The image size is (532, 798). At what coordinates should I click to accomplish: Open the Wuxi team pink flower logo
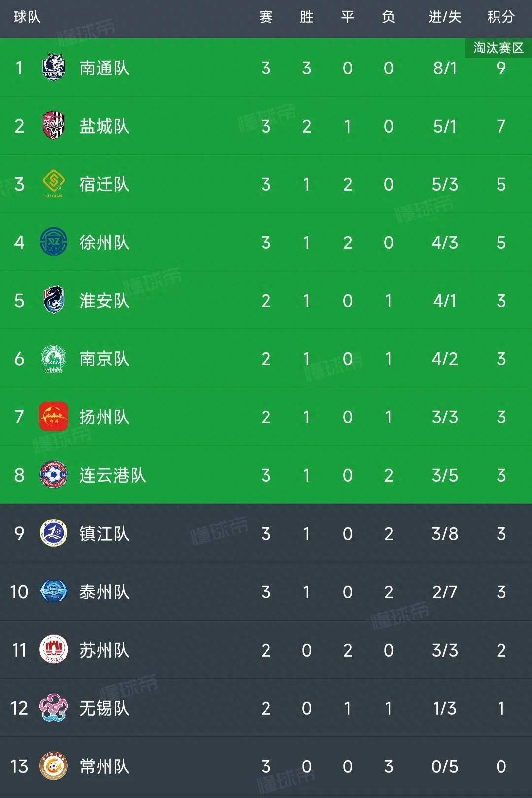click(x=54, y=708)
